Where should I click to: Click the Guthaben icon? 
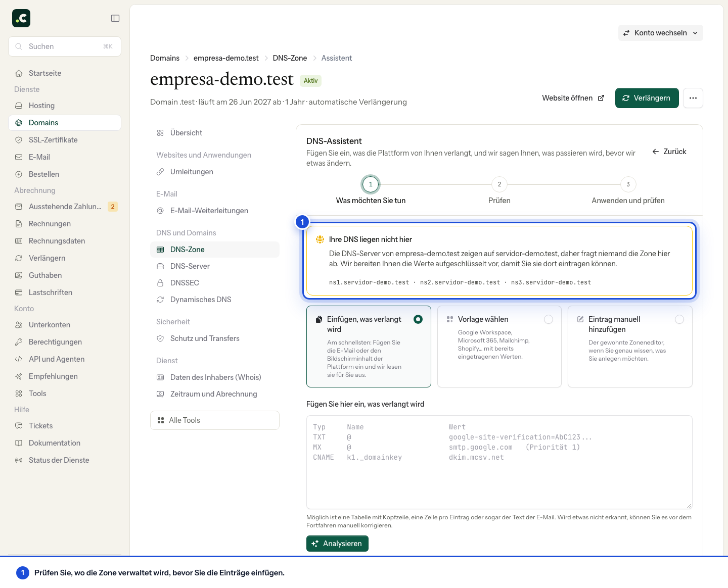coord(19,275)
